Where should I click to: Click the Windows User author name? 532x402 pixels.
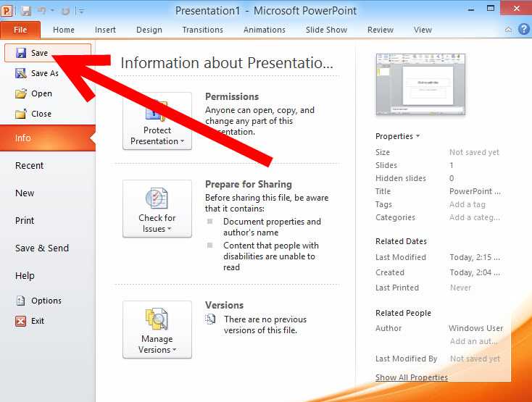(475, 328)
